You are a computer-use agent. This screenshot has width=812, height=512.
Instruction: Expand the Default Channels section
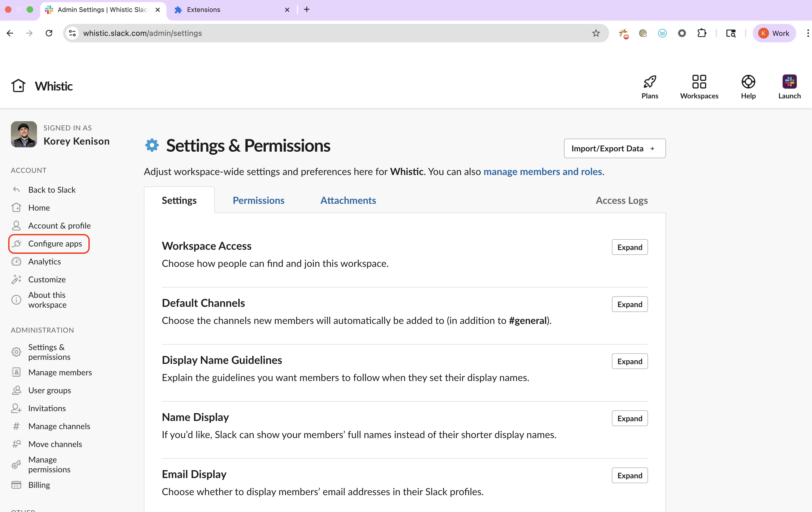tap(630, 304)
